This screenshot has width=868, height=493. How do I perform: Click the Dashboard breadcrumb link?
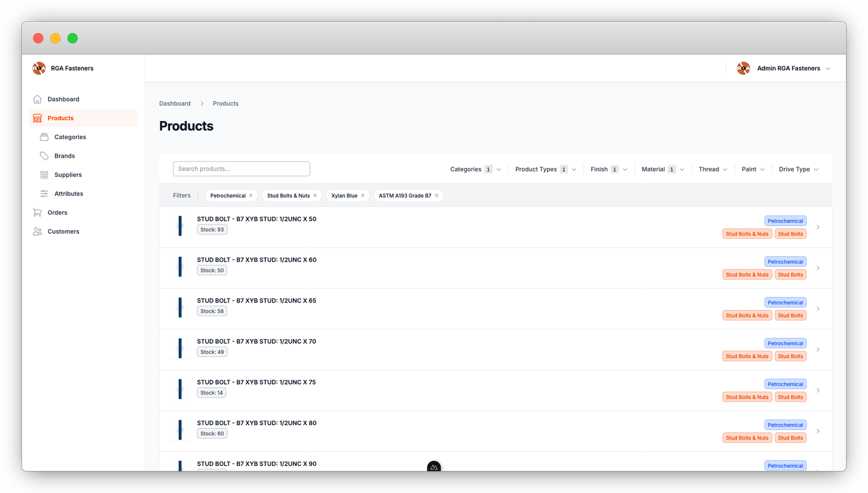tap(175, 103)
